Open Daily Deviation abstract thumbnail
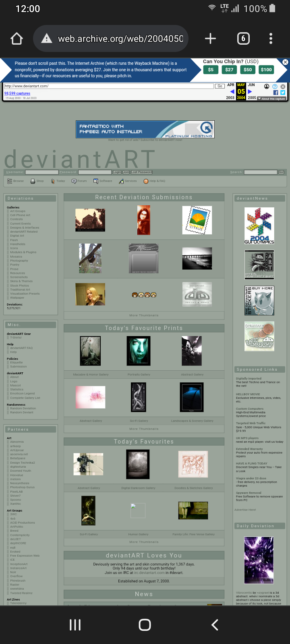Viewport: 290px width, 644px height. click(259, 560)
